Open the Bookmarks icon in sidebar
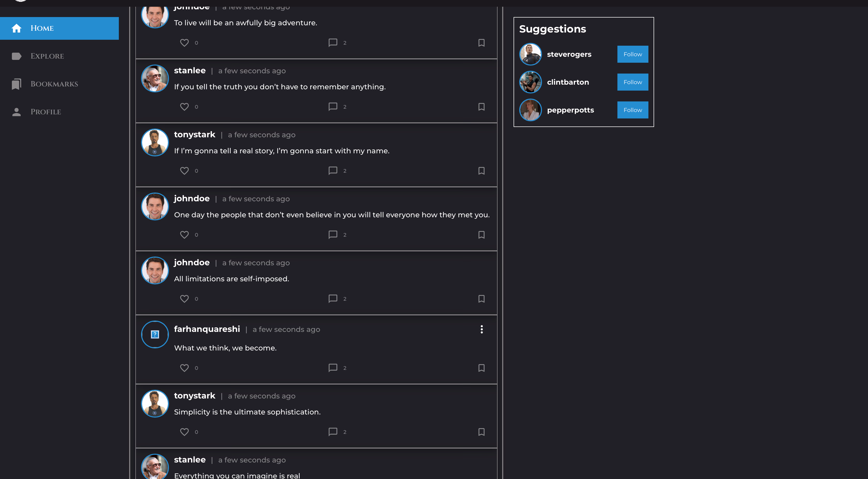The image size is (868, 479). [17, 84]
